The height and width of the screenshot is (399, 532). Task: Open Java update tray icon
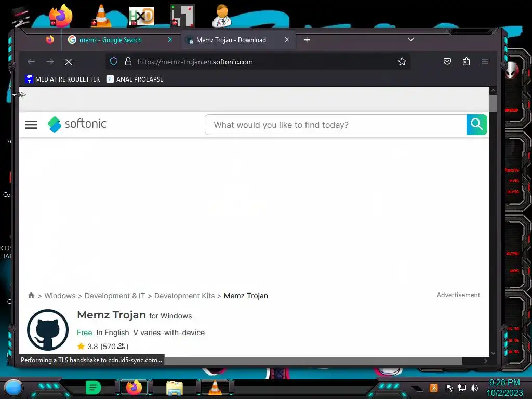[434, 388]
